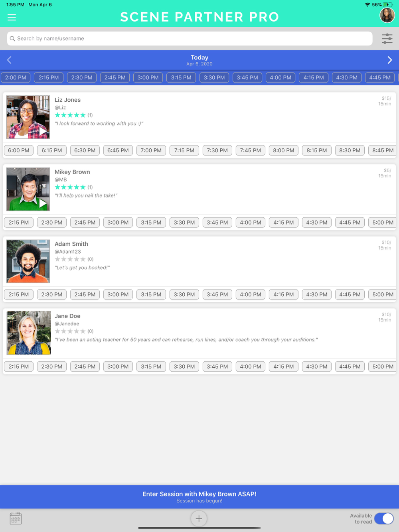399x532 pixels.
Task: Book Adam Smith at 3:45 PM
Action: pos(217,294)
